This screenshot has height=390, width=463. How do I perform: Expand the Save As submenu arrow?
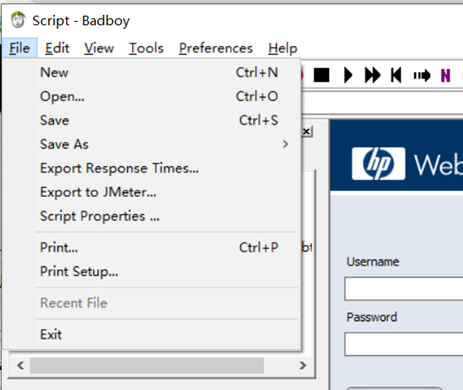tap(285, 144)
